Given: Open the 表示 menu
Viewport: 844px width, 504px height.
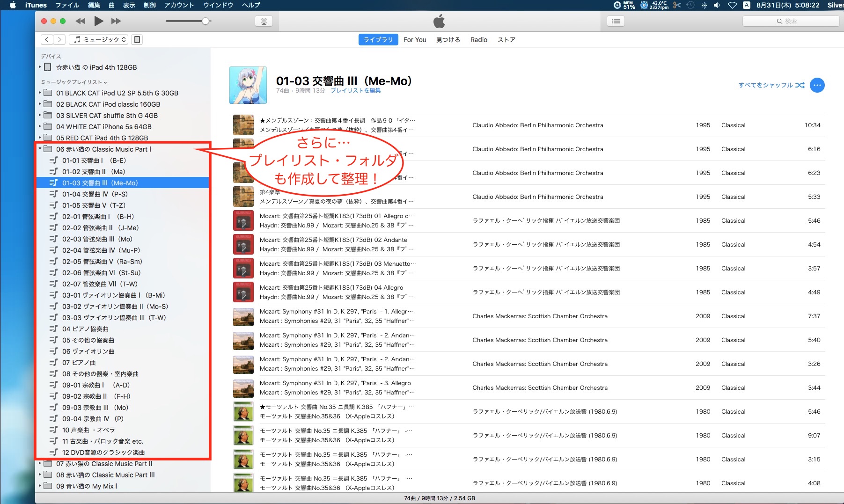Looking at the screenshot, I should (129, 5).
